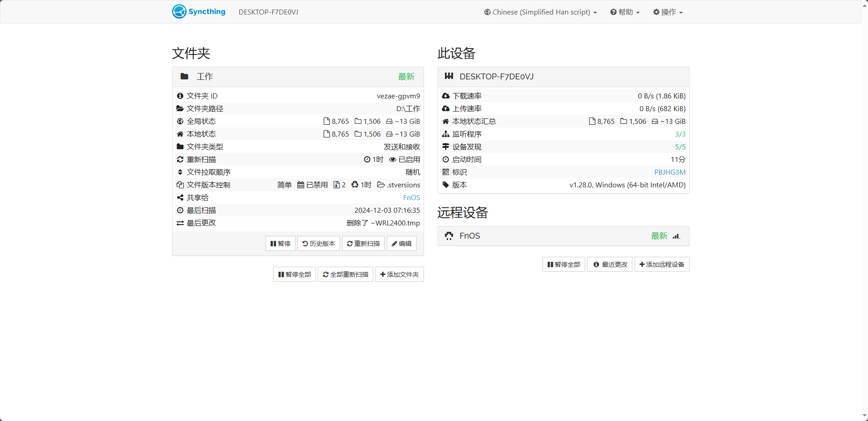This screenshot has width=868, height=421.
Task: Click the share icon beside 共享给
Action: (180, 197)
